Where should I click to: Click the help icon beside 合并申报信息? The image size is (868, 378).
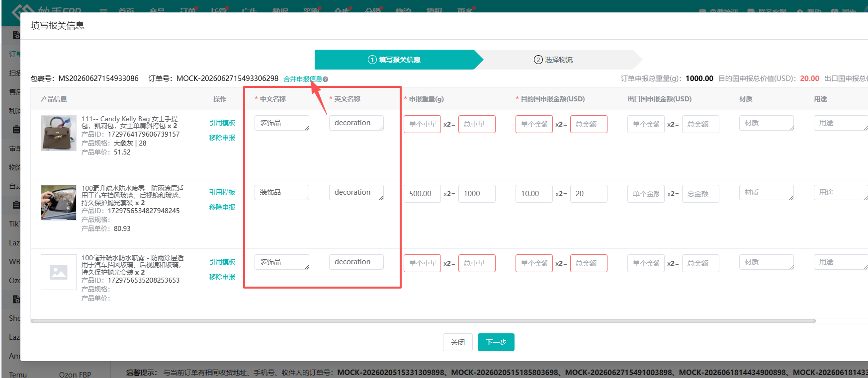click(325, 79)
